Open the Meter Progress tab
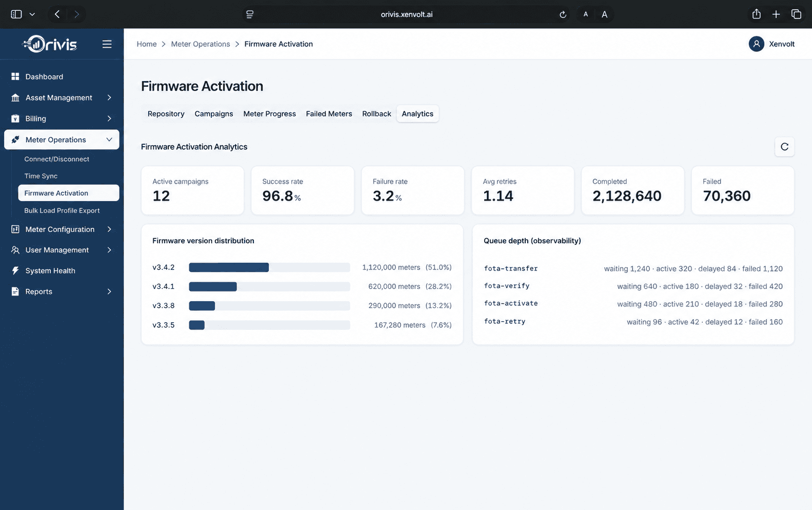The image size is (812, 510). (x=269, y=114)
